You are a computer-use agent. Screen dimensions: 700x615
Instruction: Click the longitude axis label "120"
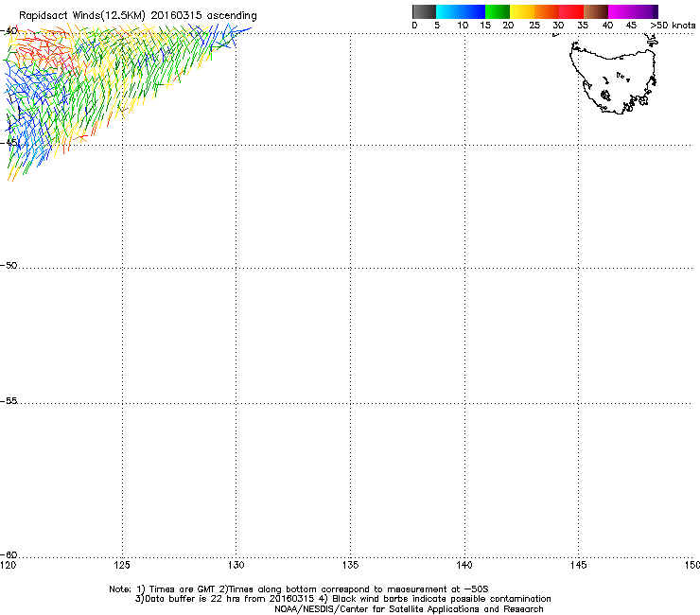tap(8, 565)
